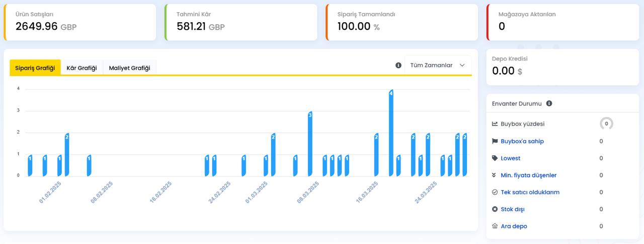
Task: Click the chevron arrow in Tüm Zamanlar selector
Action: click(462, 66)
